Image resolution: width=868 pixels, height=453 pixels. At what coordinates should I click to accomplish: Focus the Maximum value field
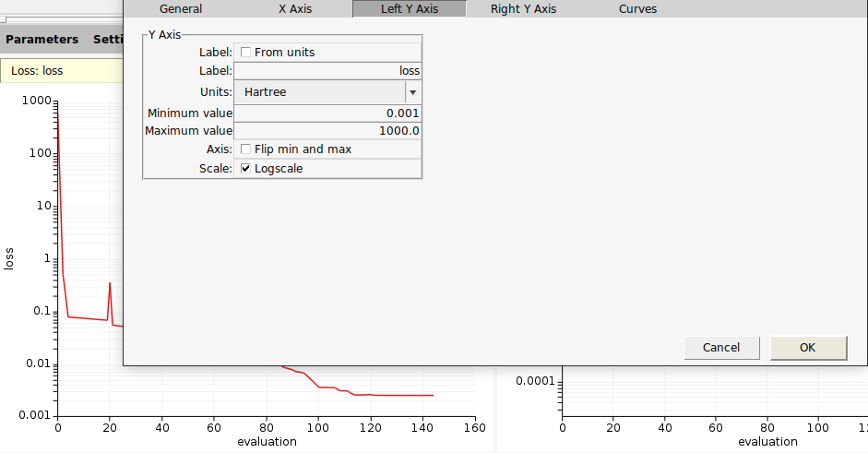pos(327,131)
